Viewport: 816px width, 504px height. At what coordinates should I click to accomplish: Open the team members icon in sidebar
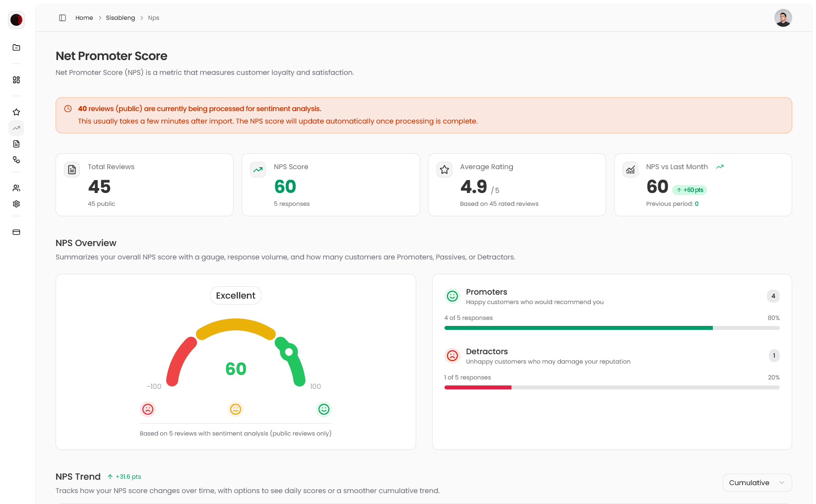tap(16, 188)
